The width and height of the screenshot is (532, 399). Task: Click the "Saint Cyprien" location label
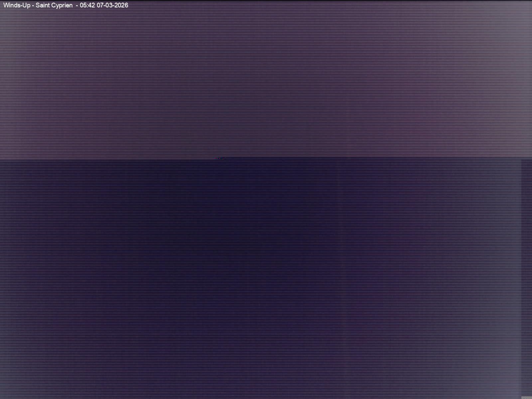[x=54, y=5]
